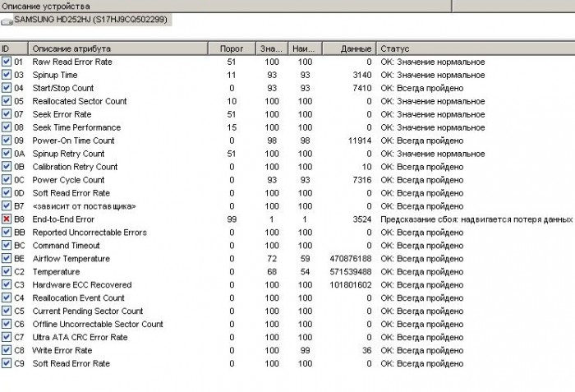Uncheck the Spinup Time attribute checkbox

(7, 75)
